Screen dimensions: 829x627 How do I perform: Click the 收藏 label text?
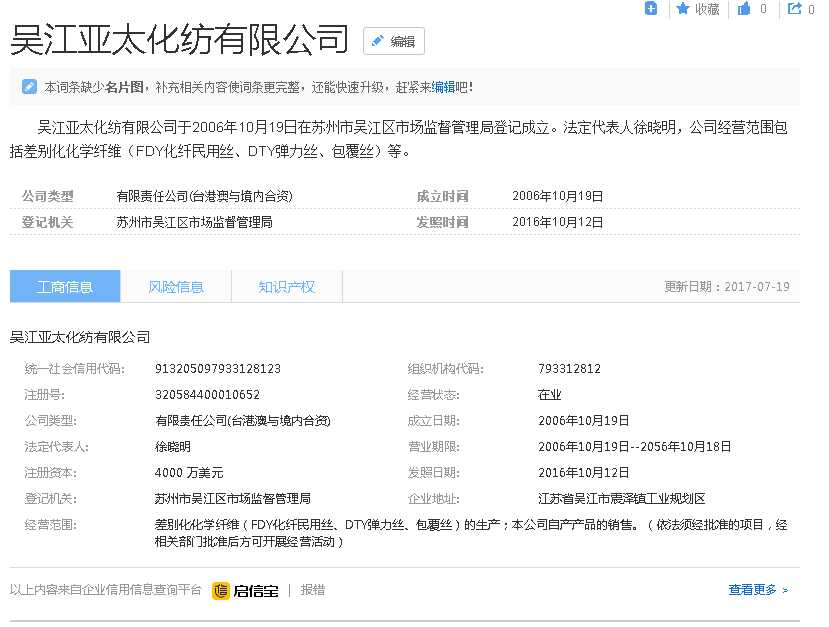[707, 9]
